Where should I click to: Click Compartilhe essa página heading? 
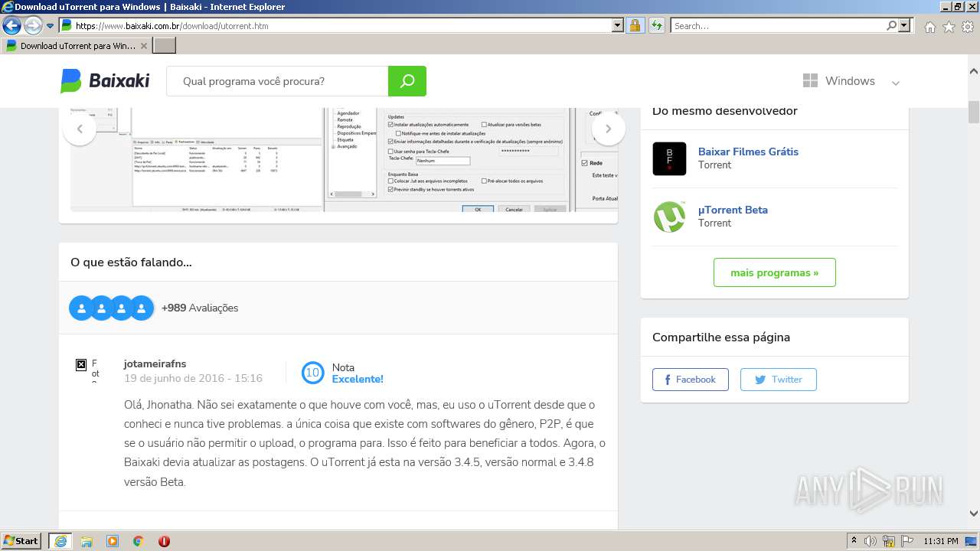(721, 337)
